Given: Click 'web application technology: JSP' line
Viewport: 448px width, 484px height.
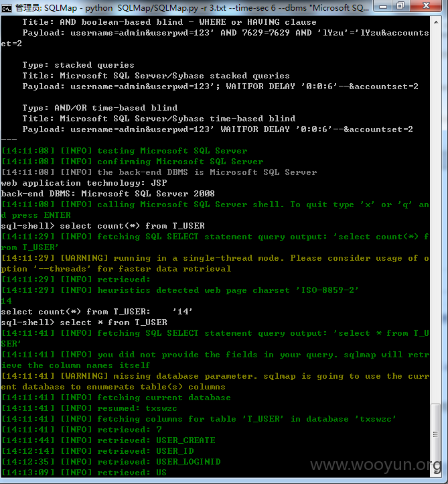Looking at the screenshot, I should (84, 183).
